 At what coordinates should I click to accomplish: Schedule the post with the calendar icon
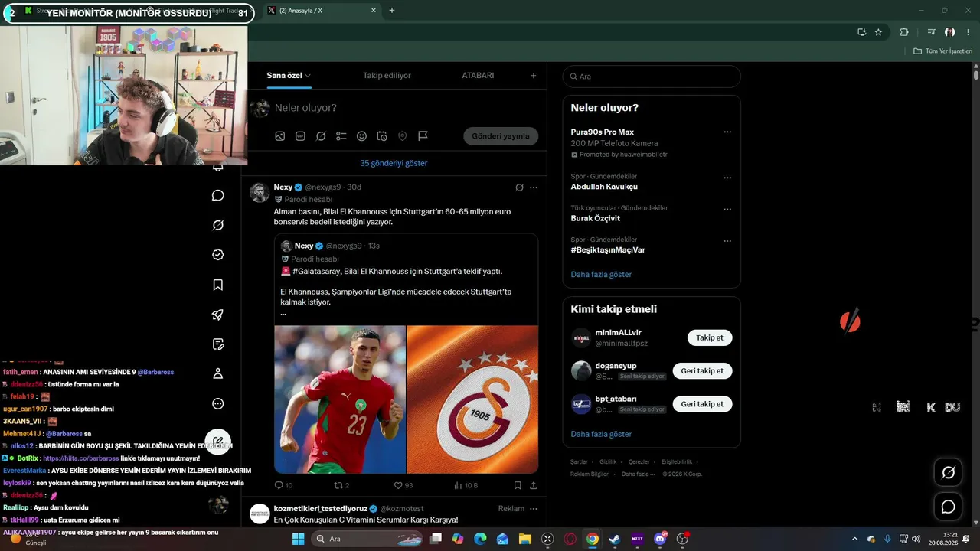tap(382, 136)
